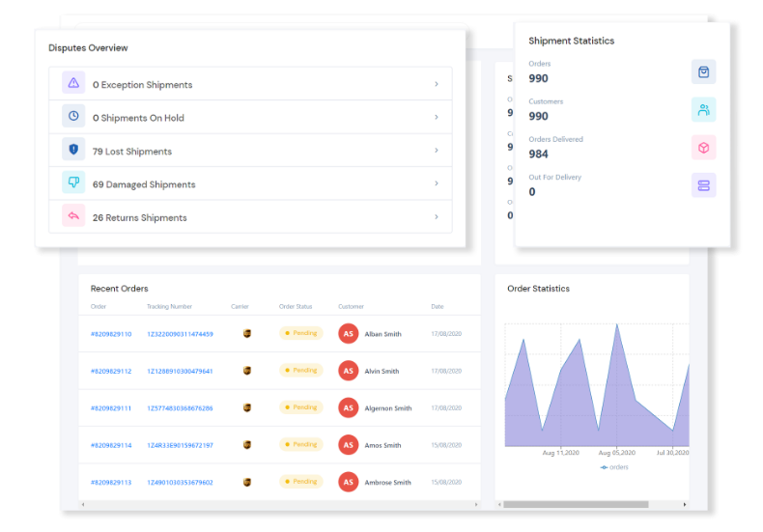Click the Customer column header
The height and width of the screenshot is (532, 763).
[351, 306]
